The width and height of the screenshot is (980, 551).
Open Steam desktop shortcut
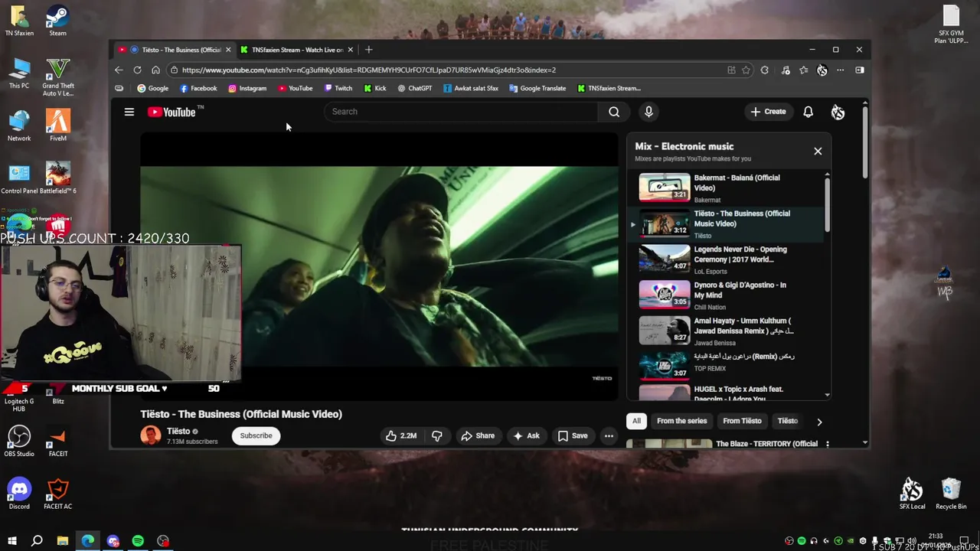(x=57, y=21)
